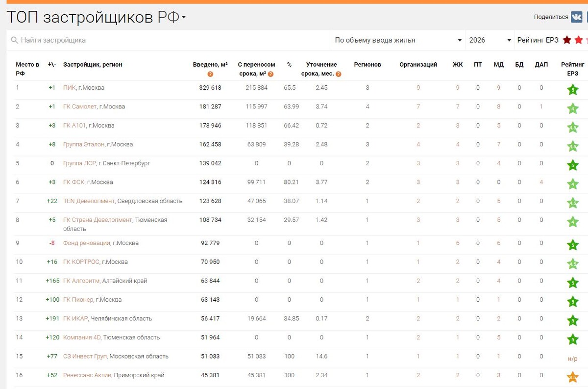
Task: Click ГК Страна Девелопмент rating star badge
Action: tap(572, 222)
